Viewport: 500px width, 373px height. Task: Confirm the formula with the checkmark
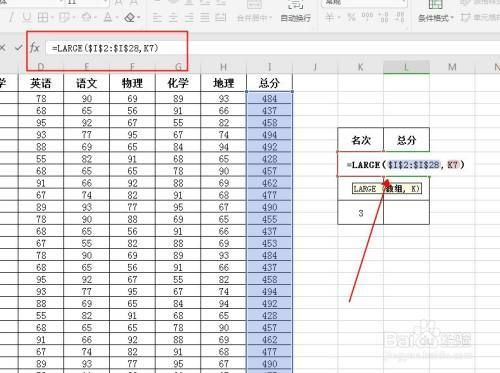(x=19, y=48)
